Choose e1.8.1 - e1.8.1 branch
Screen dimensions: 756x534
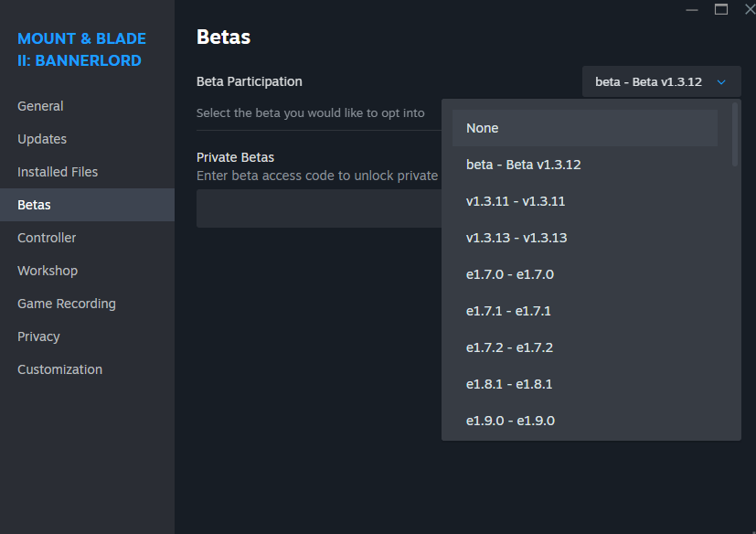584,384
